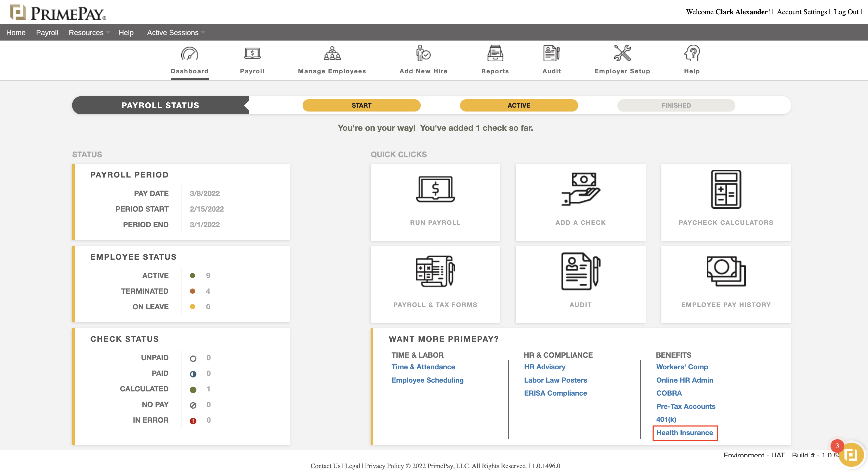Click the PrimePay logo

[58, 13]
